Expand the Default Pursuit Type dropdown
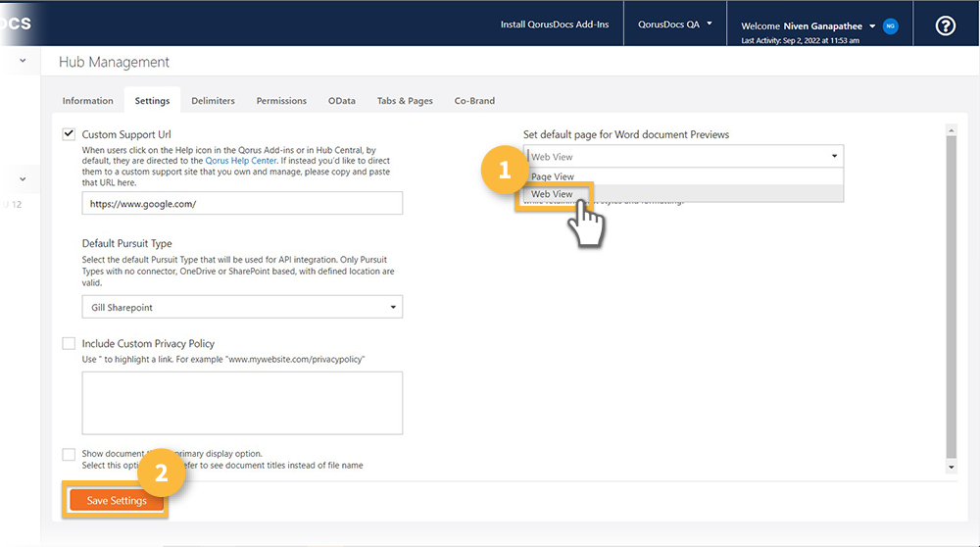Screen dimensions: 980x547 241,308
